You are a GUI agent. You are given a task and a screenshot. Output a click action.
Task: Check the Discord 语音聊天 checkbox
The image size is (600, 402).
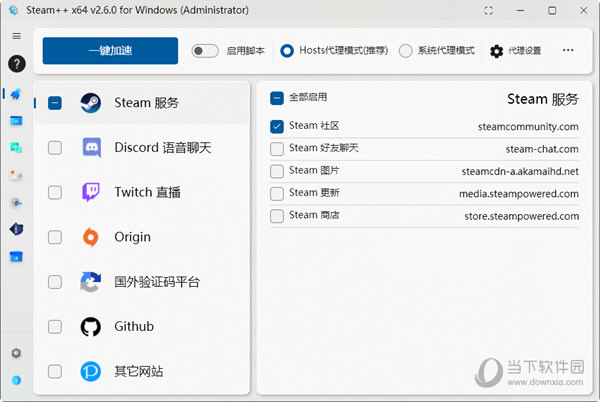click(x=55, y=148)
